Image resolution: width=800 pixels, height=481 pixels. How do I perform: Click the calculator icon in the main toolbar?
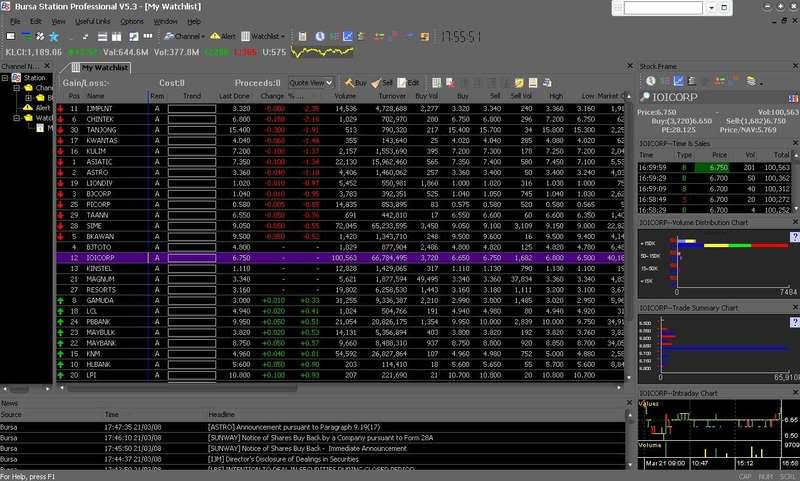coord(303,36)
